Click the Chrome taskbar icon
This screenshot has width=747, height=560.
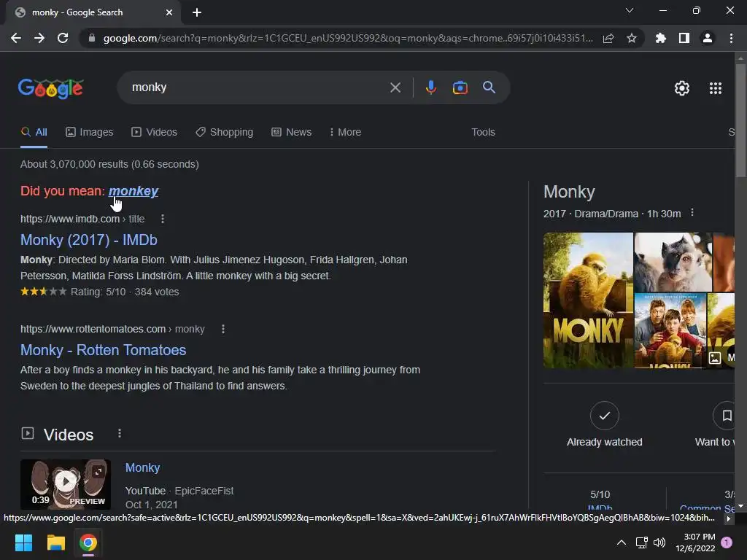pos(88,542)
